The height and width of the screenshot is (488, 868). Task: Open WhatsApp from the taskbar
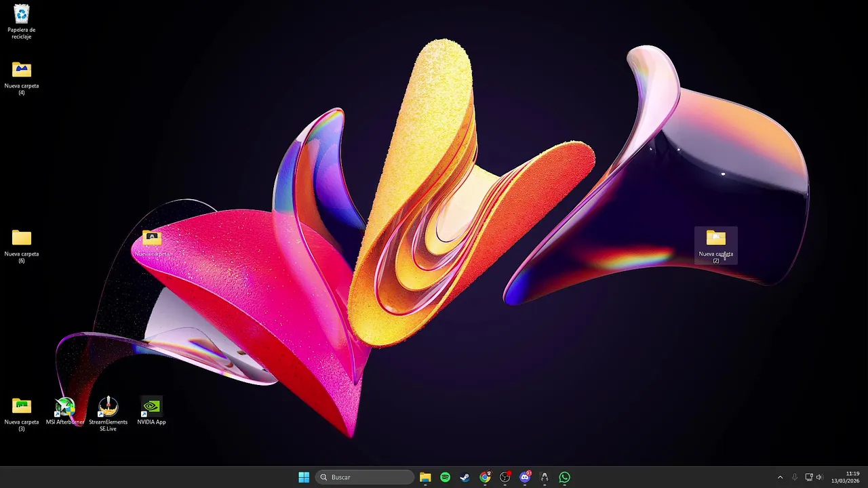[x=565, y=477]
